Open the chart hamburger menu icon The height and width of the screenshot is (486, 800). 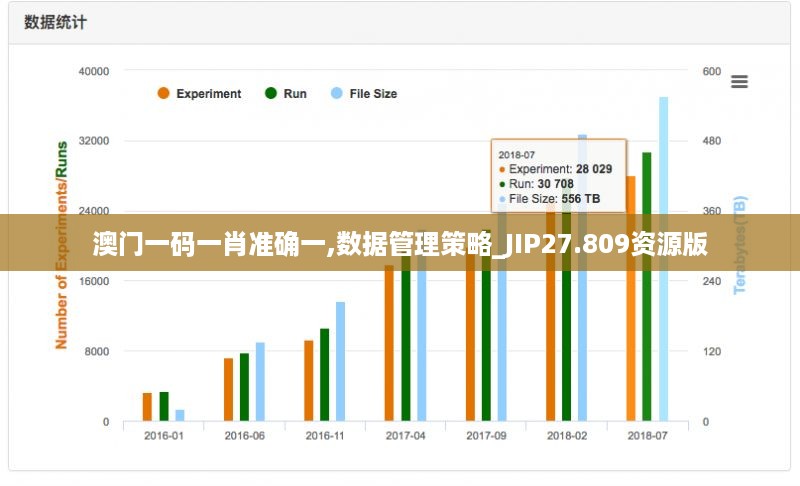739,82
